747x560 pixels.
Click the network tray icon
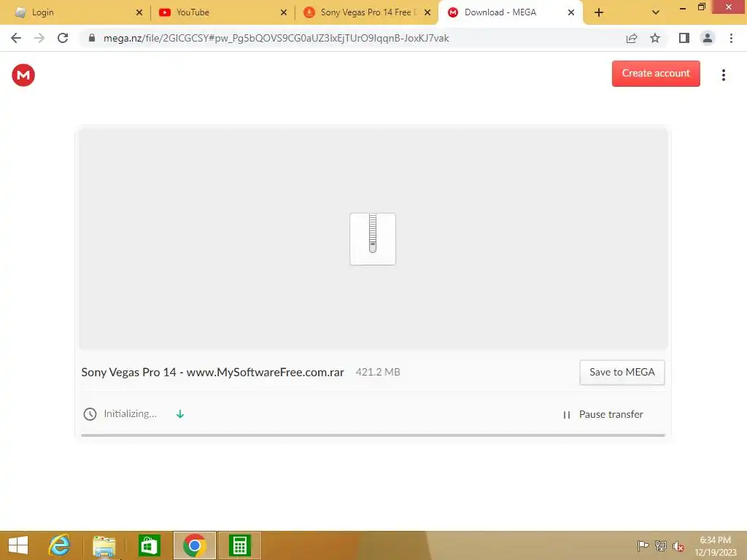point(661,545)
